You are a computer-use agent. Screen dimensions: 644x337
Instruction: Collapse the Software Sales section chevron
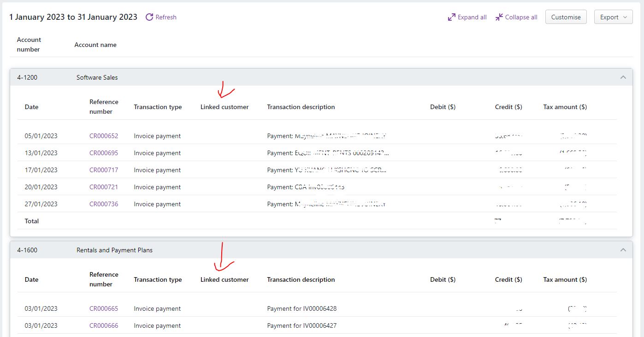623,77
